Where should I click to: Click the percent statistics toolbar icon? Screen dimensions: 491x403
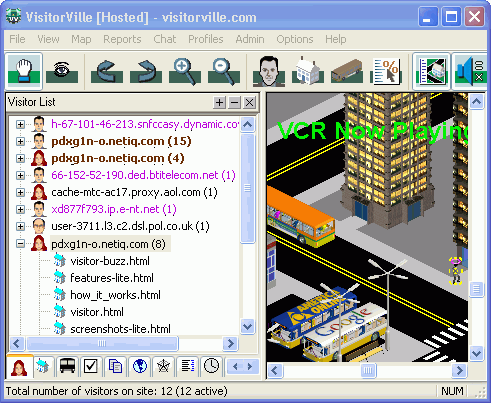click(386, 71)
